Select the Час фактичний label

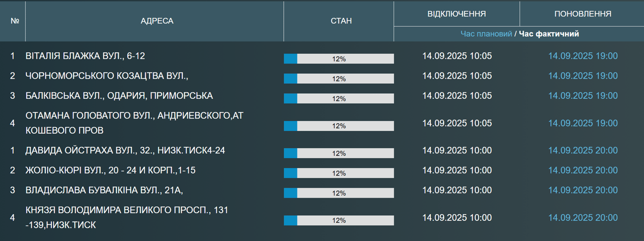tap(549, 34)
